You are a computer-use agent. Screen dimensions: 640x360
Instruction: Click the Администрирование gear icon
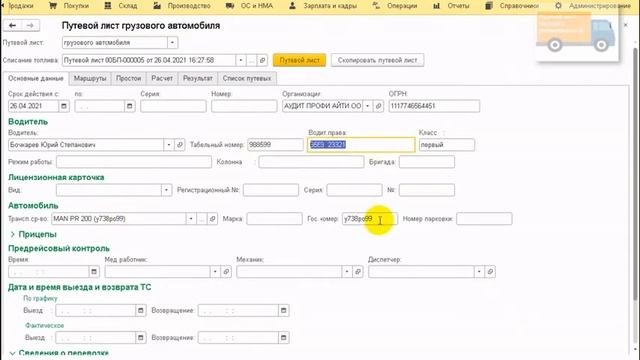click(x=558, y=6)
